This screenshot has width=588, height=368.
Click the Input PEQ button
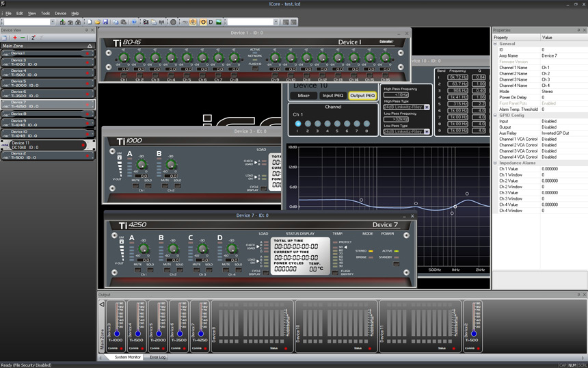click(x=332, y=96)
